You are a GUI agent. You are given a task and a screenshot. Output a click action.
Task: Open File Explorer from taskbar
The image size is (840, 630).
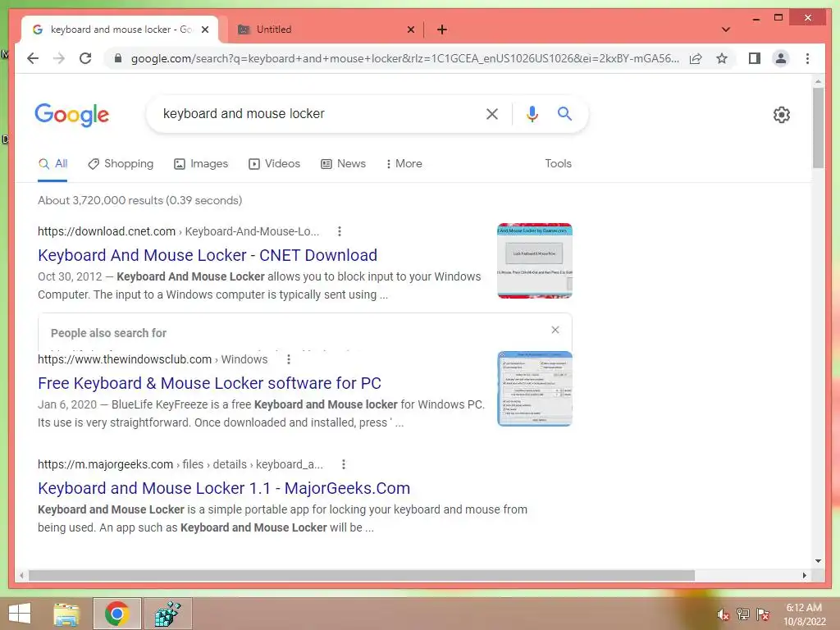point(66,614)
